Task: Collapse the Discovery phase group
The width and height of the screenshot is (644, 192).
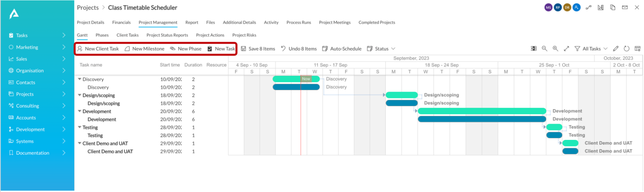Action: (x=80, y=79)
